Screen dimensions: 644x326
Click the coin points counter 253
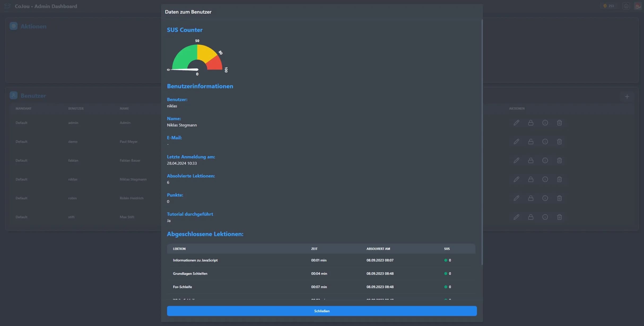(x=608, y=6)
